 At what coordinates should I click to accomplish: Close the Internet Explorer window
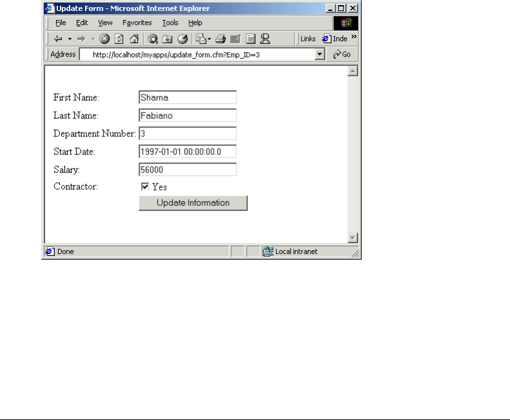coord(353,8)
